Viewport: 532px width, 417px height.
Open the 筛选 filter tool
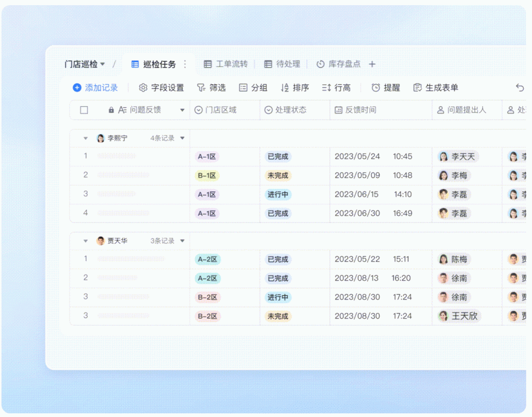pyautogui.click(x=211, y=88)
